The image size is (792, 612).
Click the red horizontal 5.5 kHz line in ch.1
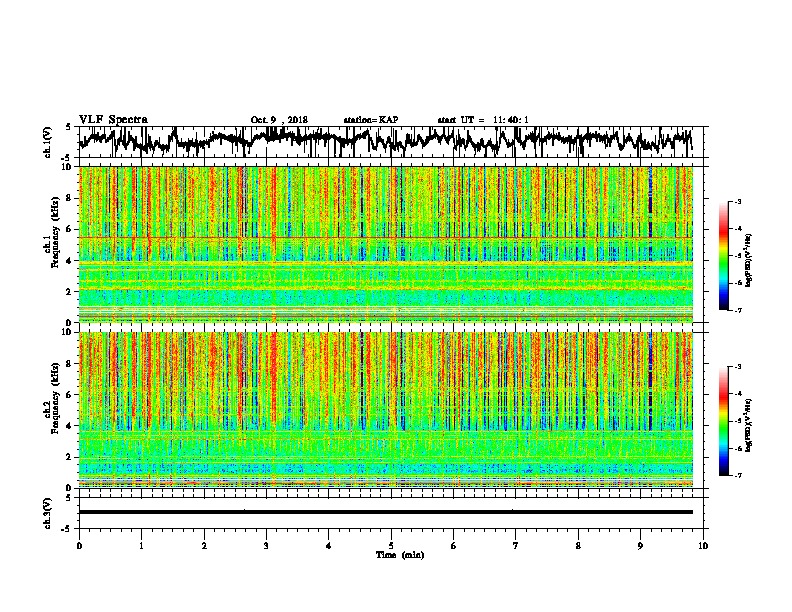(x=385, y=237)
